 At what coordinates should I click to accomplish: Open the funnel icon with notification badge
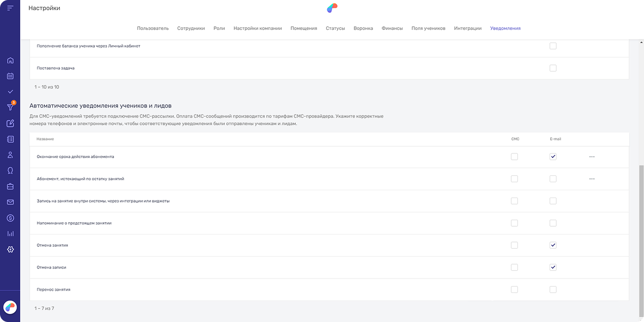10,107
